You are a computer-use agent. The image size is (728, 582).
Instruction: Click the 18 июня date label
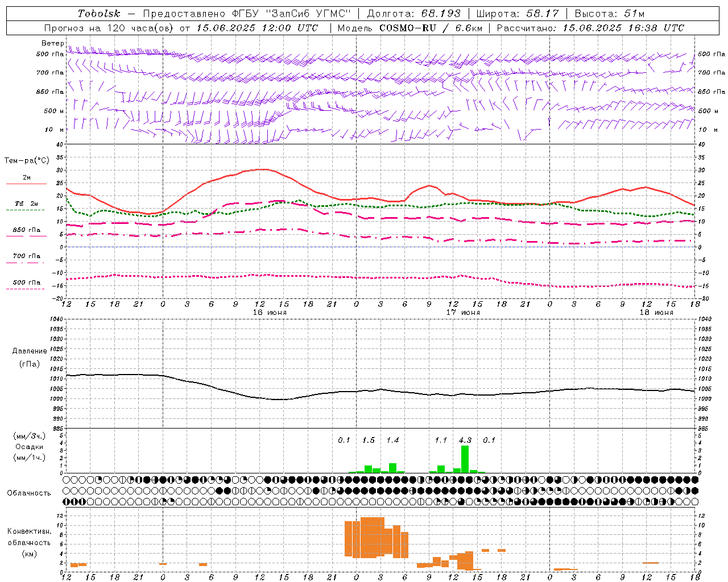point(656,313)
